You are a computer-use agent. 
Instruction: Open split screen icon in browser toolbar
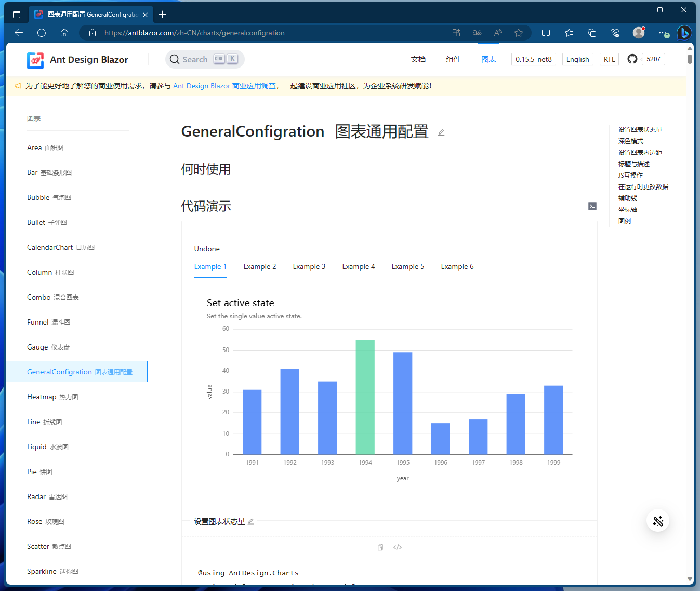coord(546,33)
